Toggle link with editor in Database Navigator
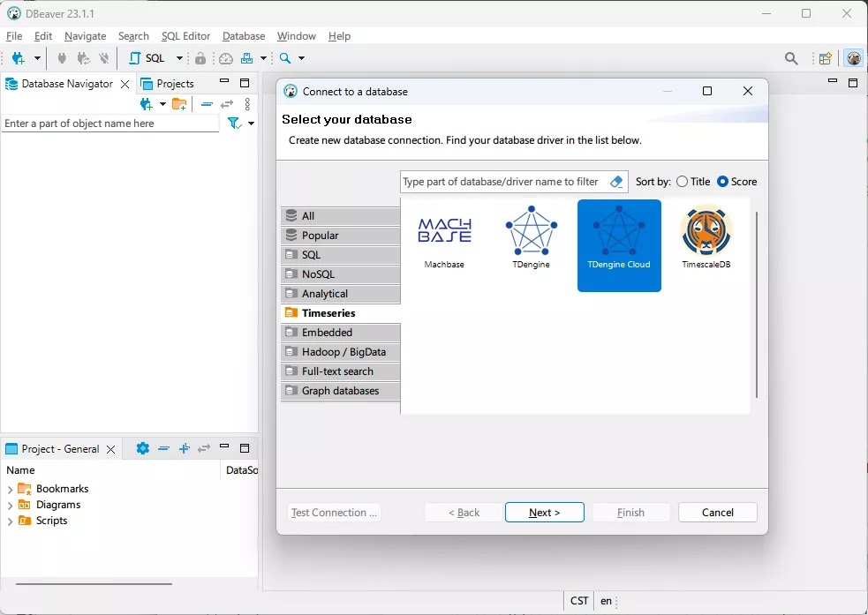This screenshot has width=868, height=615. pos(227,104)
